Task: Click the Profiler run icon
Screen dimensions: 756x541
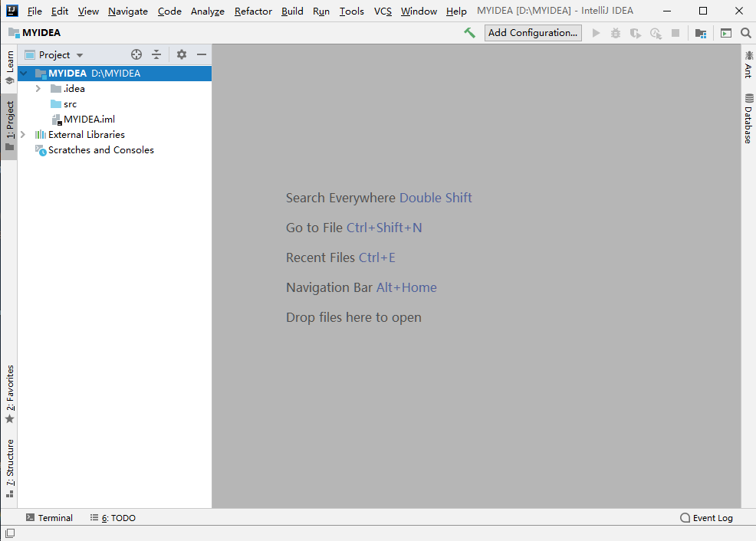Action: pos(656,33)
